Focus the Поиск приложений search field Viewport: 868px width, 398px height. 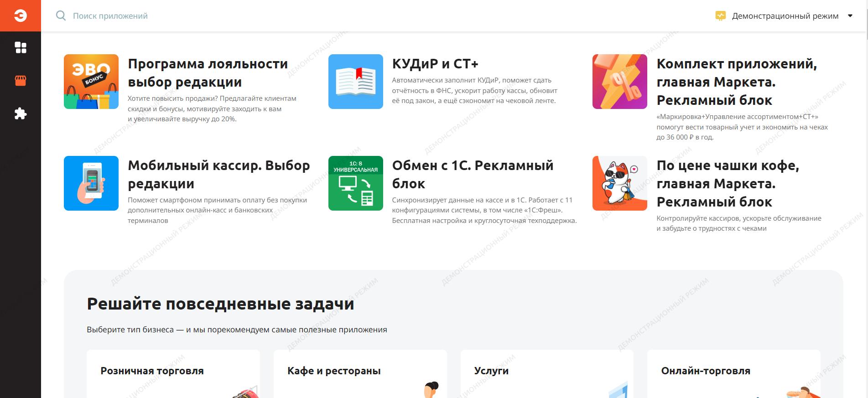click(x=110, y=16)
